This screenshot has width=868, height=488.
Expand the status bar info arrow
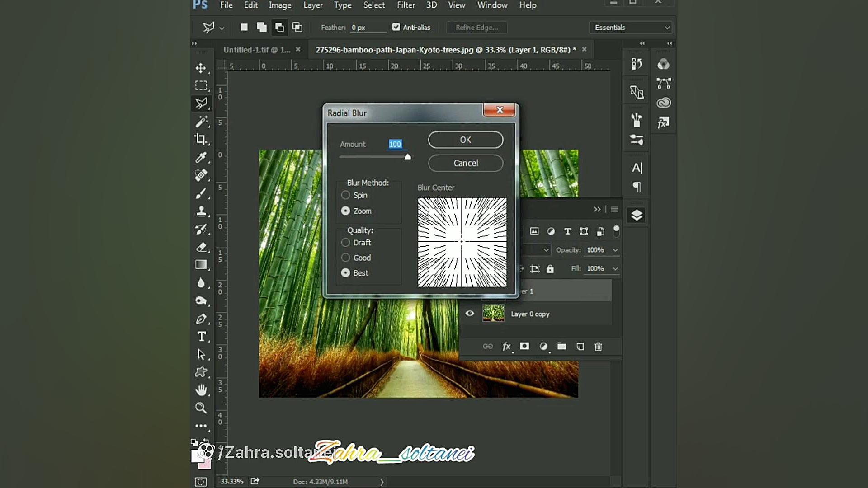382,482
